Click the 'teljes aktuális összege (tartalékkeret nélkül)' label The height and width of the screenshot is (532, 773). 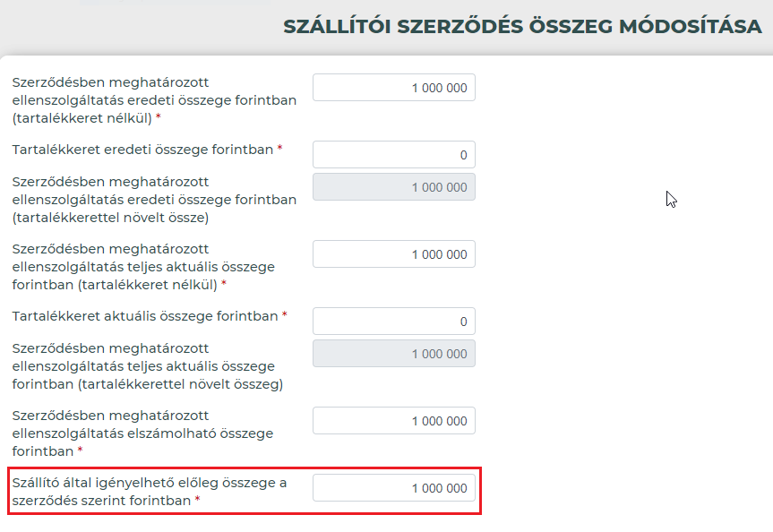(x=143, y=267)
